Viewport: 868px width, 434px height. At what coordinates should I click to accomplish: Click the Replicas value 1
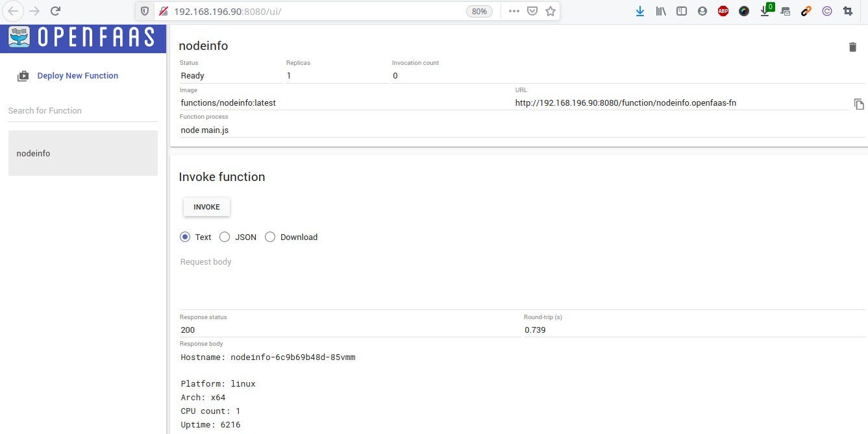coord(289,75)
